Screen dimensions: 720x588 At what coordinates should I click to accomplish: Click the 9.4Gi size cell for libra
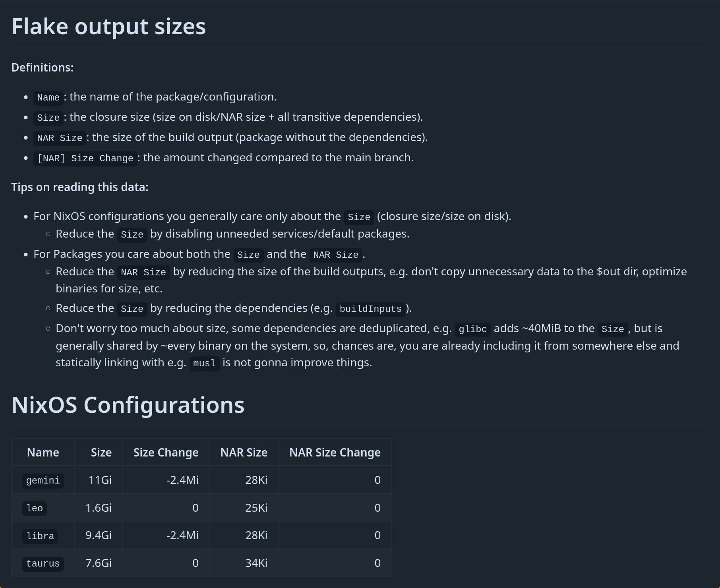[x=99, y=535]
